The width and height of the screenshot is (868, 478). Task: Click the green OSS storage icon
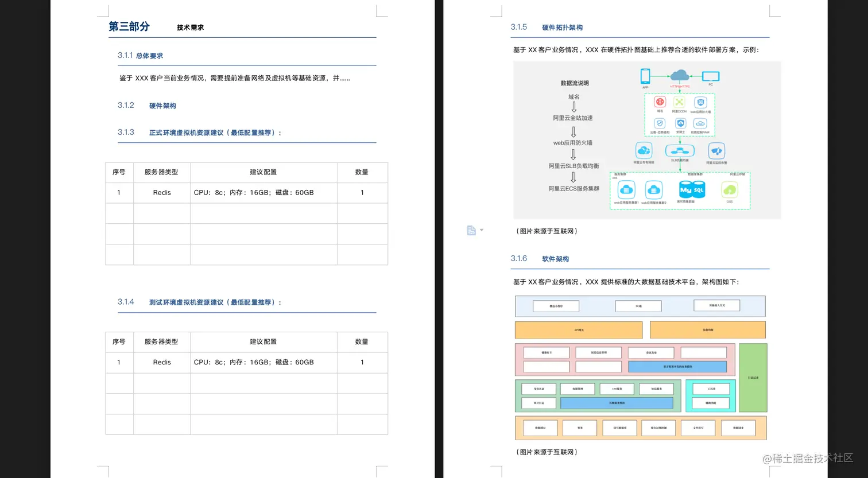coord(730,190)
